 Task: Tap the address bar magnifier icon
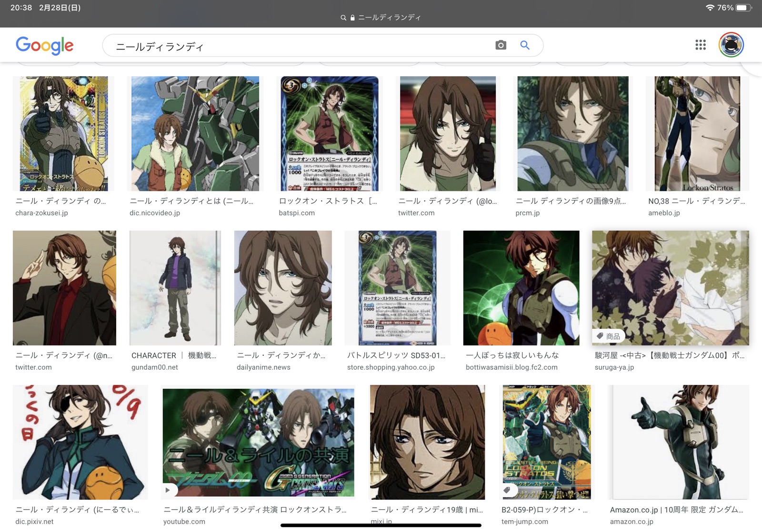343,18
